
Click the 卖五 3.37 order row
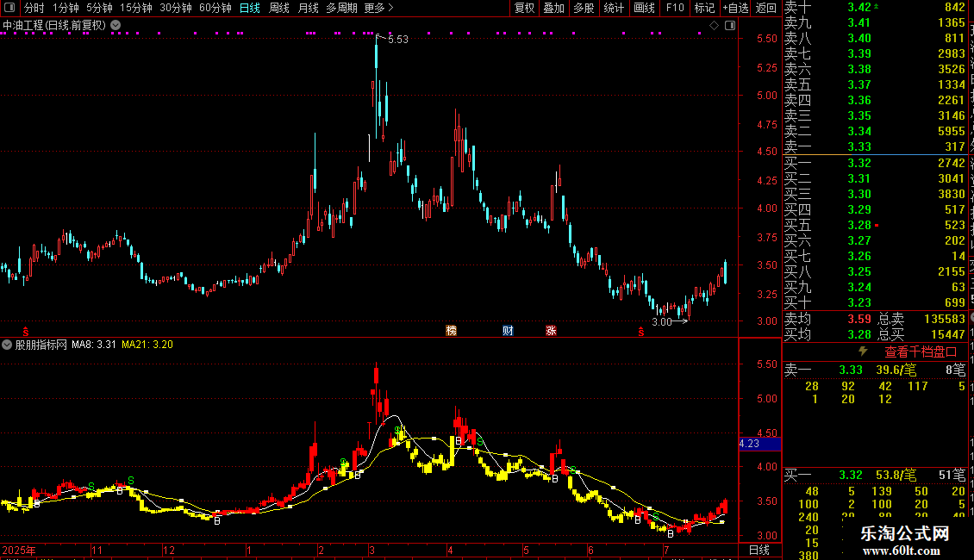pyautogui.click(x=875, y=84)
